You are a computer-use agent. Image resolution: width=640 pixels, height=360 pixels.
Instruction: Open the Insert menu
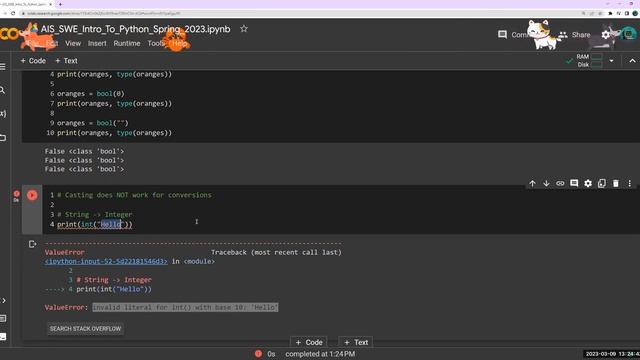(x=97, y=43)
